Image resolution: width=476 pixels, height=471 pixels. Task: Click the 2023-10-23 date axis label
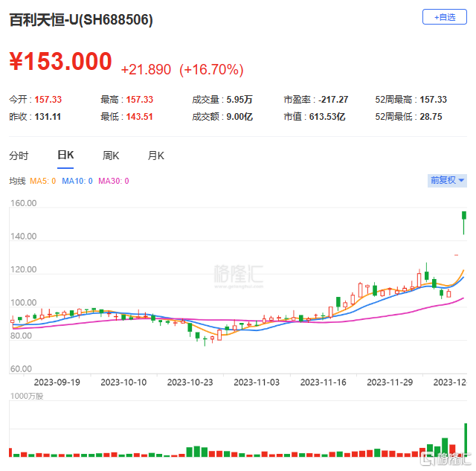190,382
